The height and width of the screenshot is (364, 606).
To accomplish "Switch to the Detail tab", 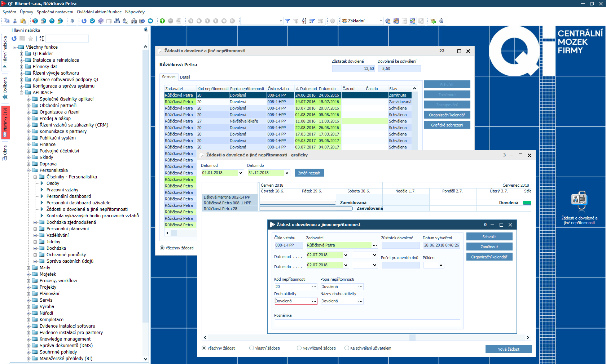I will point(185,77).
